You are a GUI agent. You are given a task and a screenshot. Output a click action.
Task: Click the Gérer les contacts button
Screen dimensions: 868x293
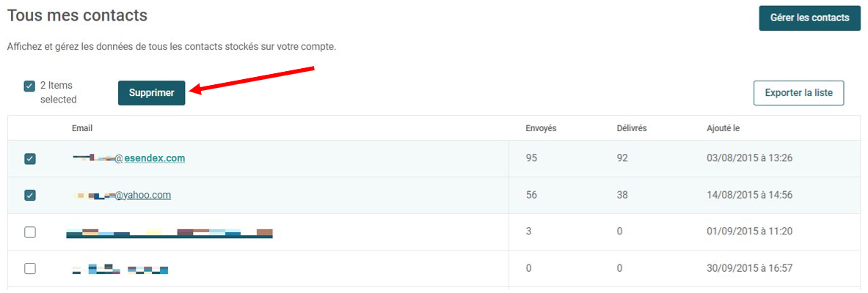tap(809, 18)
